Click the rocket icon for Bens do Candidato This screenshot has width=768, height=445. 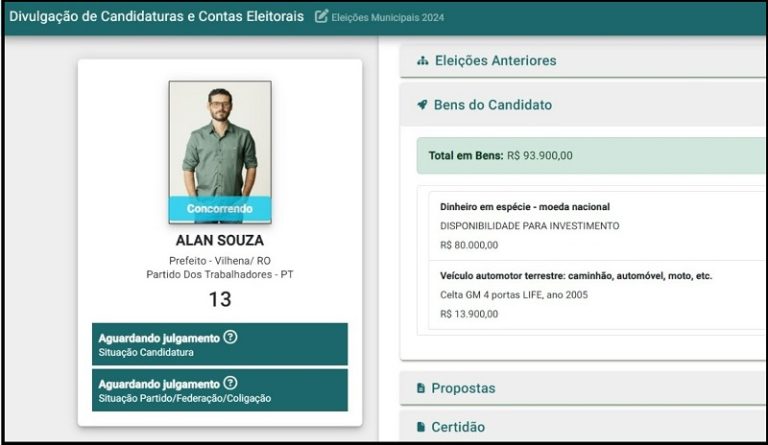coord(422,105)
